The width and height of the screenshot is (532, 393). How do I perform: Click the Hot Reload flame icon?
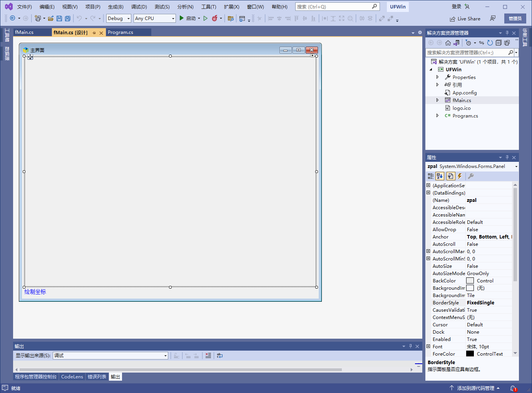215,18
